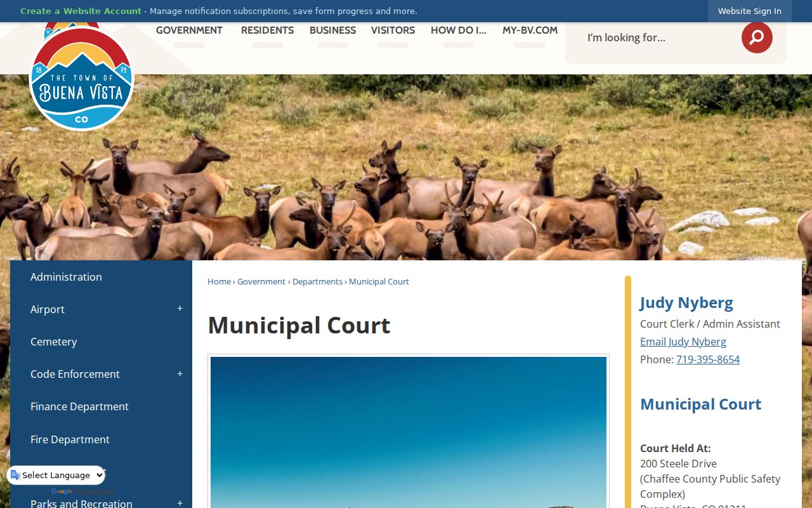Open the Select Language dropdown
Screen dimensions: 812x508
[56, 475]
